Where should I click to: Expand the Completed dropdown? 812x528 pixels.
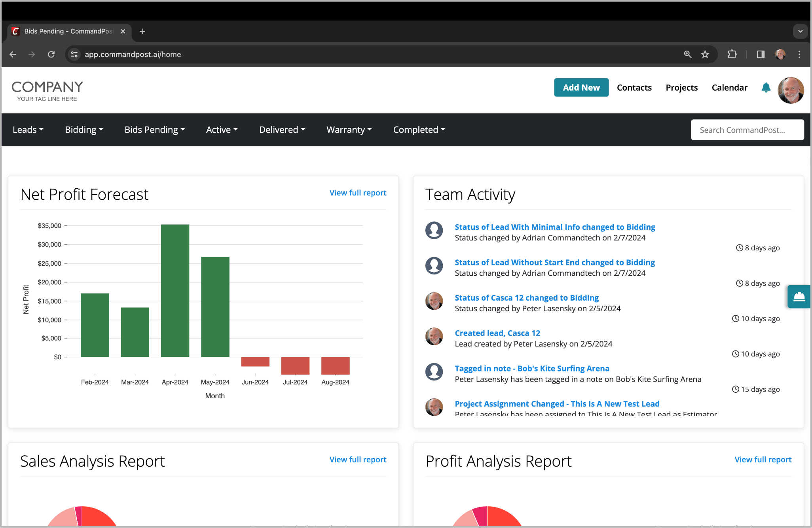[x=419, y=130]
